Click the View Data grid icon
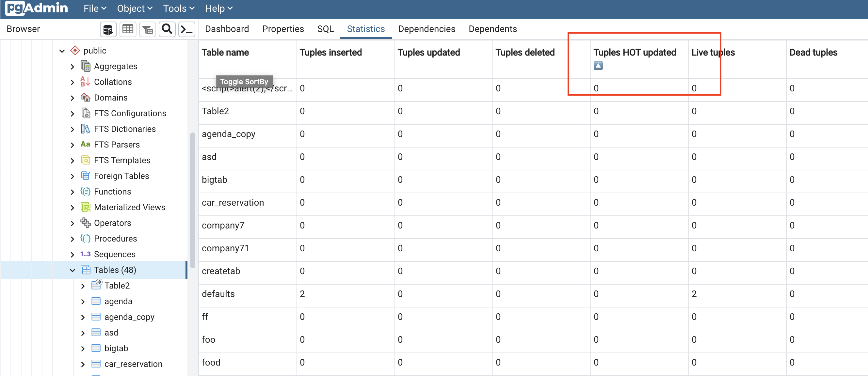The height and width of the screenshot is (376, 868). click(128, 29)
